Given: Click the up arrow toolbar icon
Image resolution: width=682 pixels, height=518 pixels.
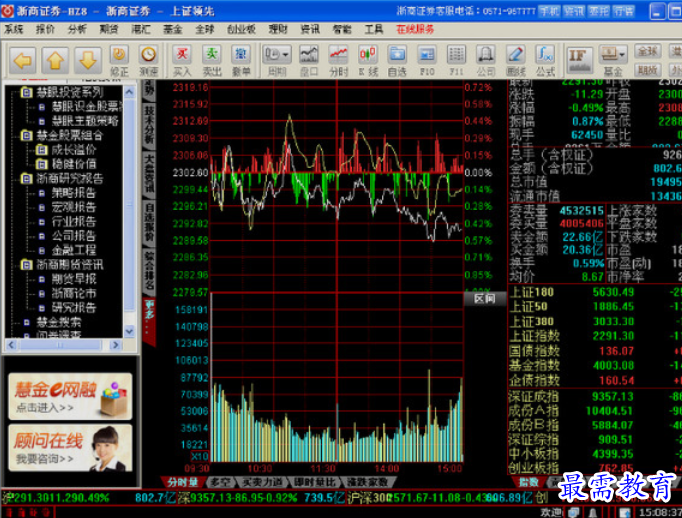Looking at the screenshot, I should (x=55, y=60).
